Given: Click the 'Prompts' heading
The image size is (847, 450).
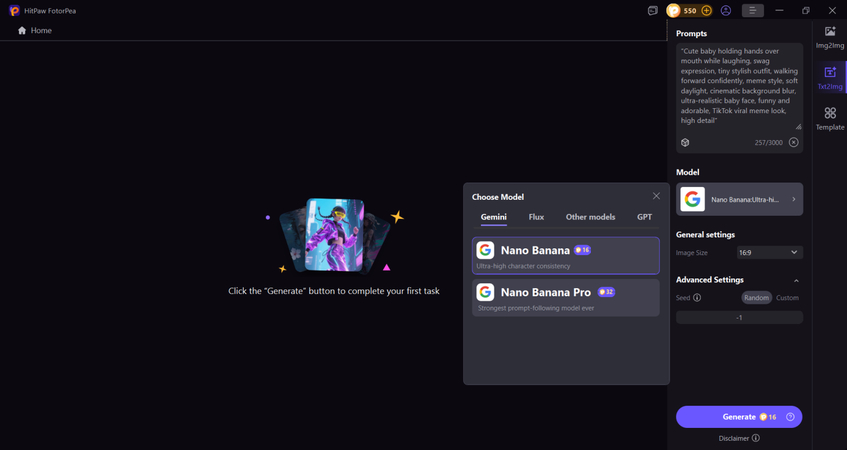Looking at the screenshot, I should tap(691, 33).
